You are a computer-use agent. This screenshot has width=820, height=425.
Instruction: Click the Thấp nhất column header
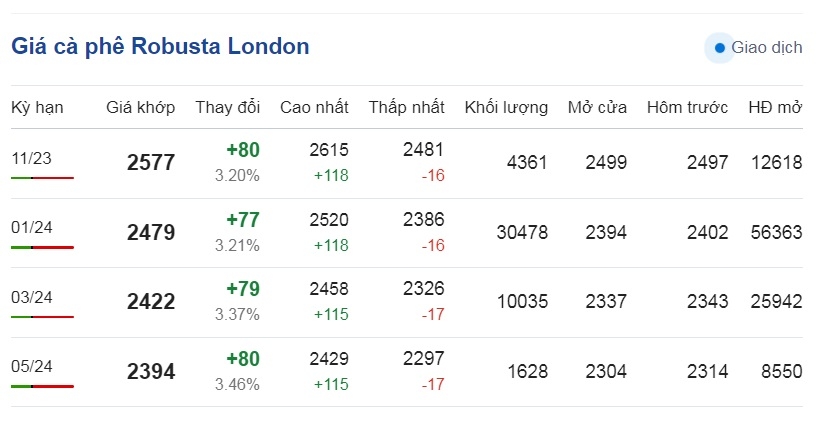[406, 107]
